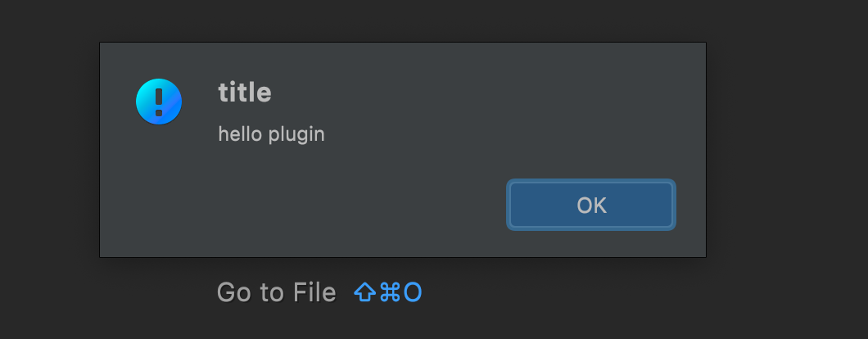Click dialog area below the information icon
The height and width of the screenshot is (339, 868).
tap(159, 188)
